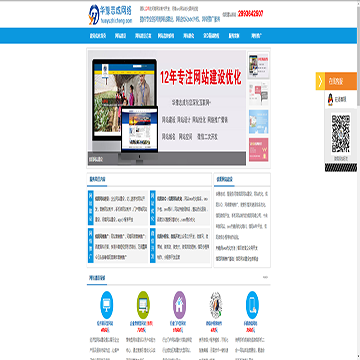This screenshot has width=360, height=360.
Task: Open the title link under the green monitor icon
Action: [x=141, y=323]
